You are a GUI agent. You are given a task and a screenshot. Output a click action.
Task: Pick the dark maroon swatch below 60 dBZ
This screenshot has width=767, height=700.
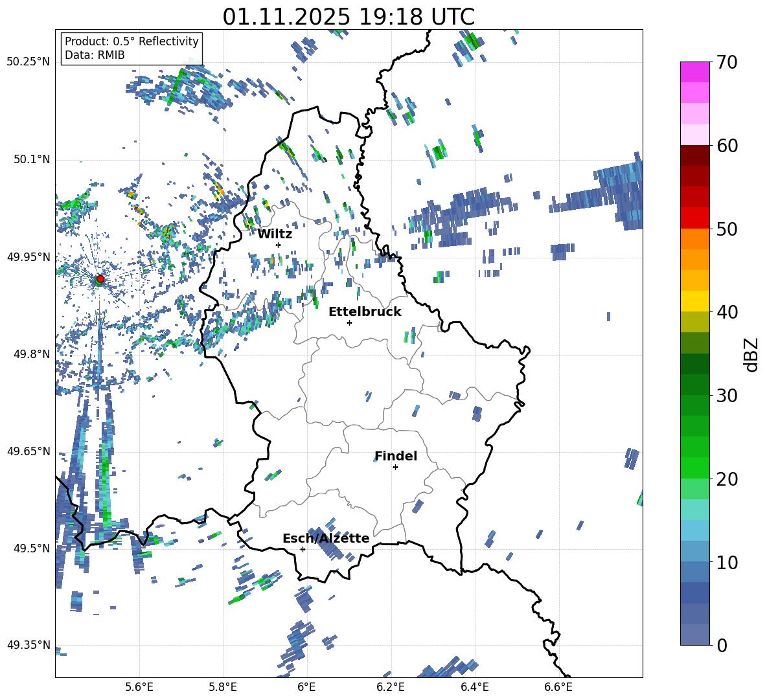(694, 155)
